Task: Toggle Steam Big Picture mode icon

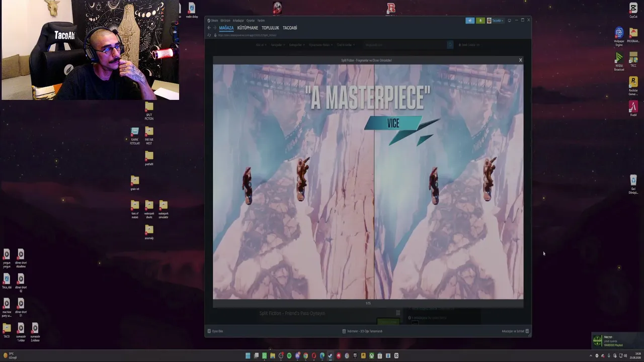Action: click(510, 21)
